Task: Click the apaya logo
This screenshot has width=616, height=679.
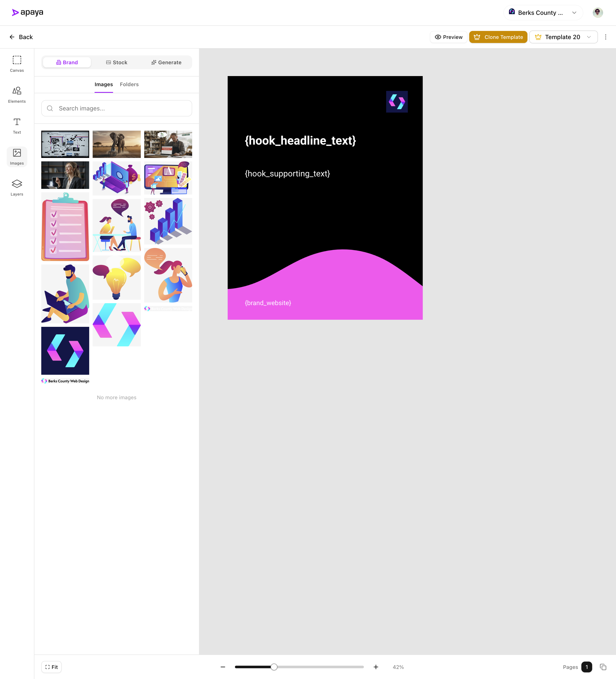Action: 28,12
